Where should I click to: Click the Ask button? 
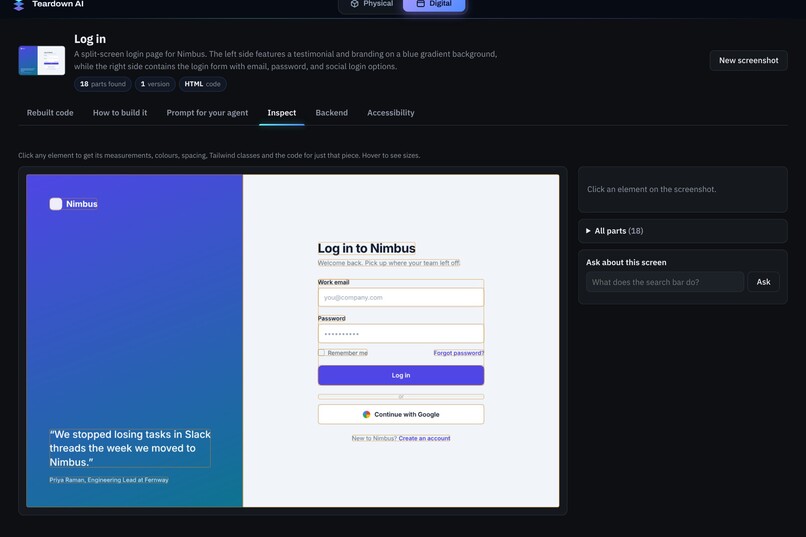763,282
